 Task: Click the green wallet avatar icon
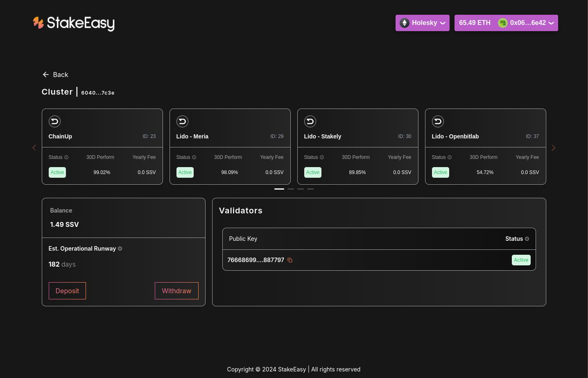coord(503,23)
